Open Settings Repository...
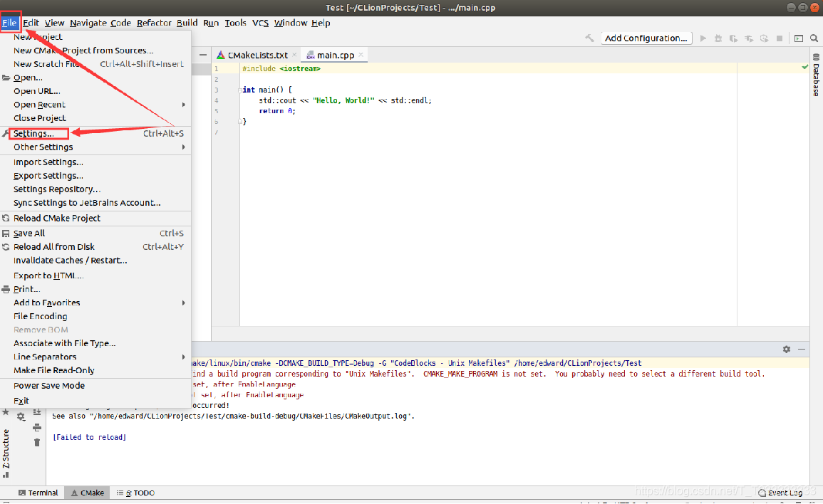This screenshot has width=823, height=504. [95, 189]
